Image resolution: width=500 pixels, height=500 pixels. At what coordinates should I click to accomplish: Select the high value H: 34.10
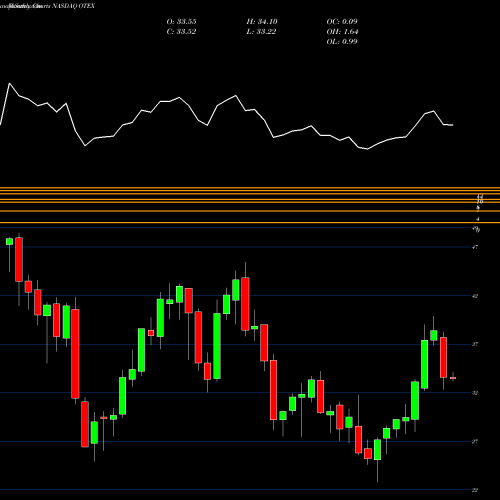click(262, 22)
